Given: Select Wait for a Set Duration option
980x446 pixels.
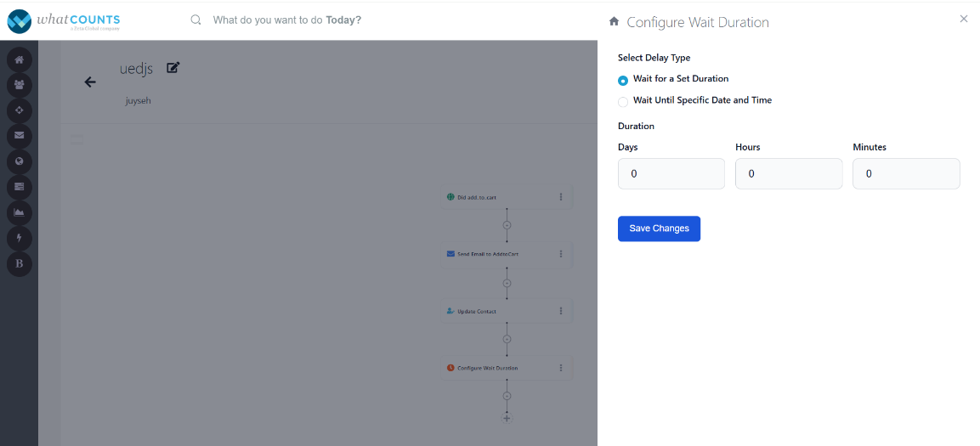Looking at the screenshot, I should [x=623, y=80].
